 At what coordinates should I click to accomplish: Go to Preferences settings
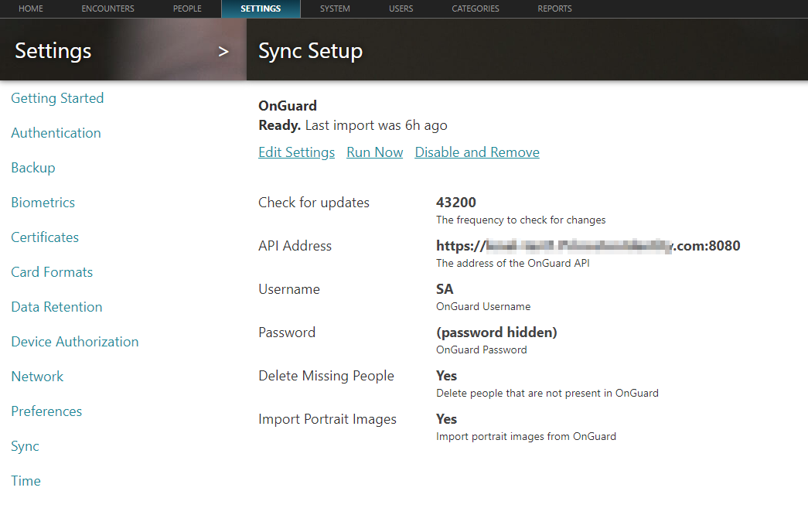point(46,411)
